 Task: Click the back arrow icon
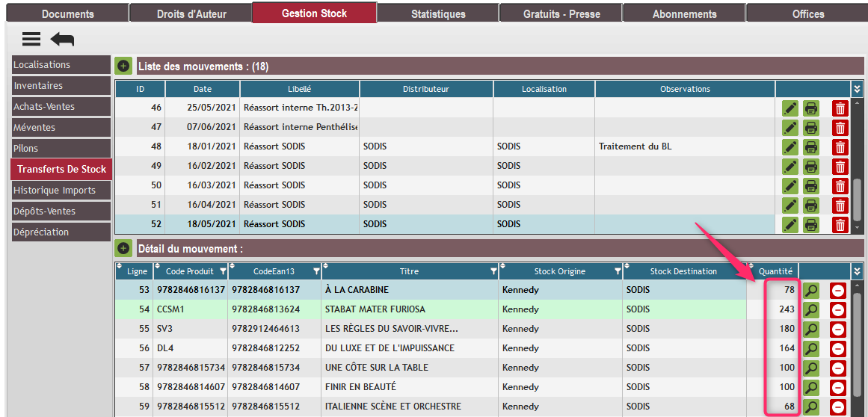pos(62,40)
